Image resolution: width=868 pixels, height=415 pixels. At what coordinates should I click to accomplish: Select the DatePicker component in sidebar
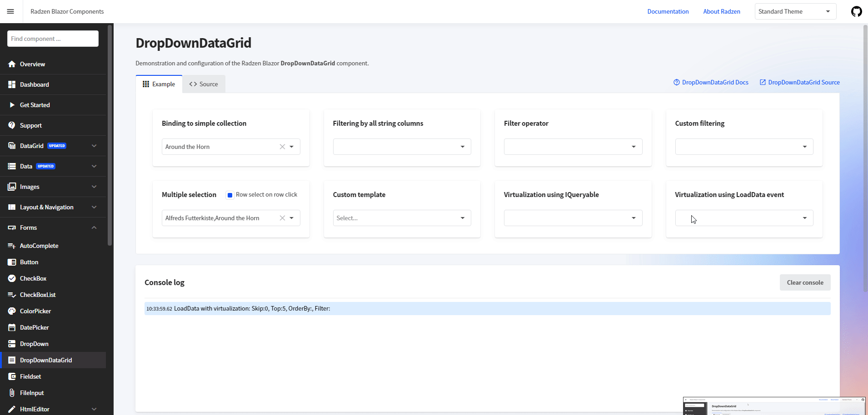coord(34,327)
